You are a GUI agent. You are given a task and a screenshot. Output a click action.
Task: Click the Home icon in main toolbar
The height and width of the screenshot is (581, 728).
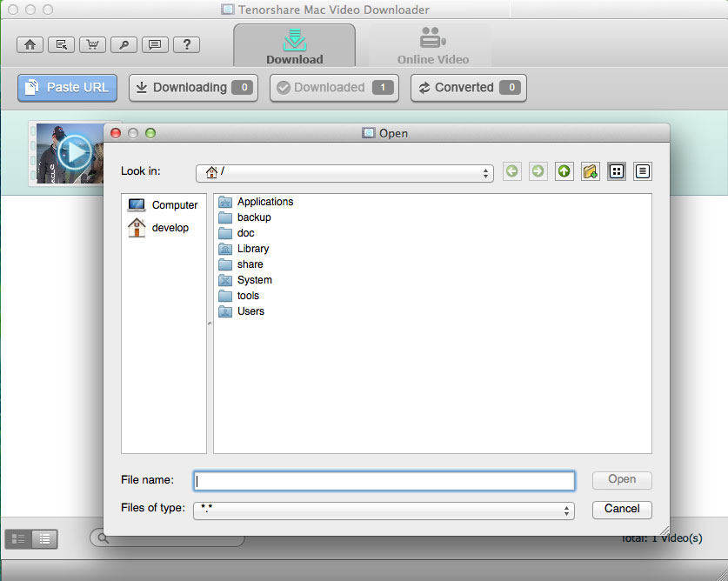[x=30, y=44]
